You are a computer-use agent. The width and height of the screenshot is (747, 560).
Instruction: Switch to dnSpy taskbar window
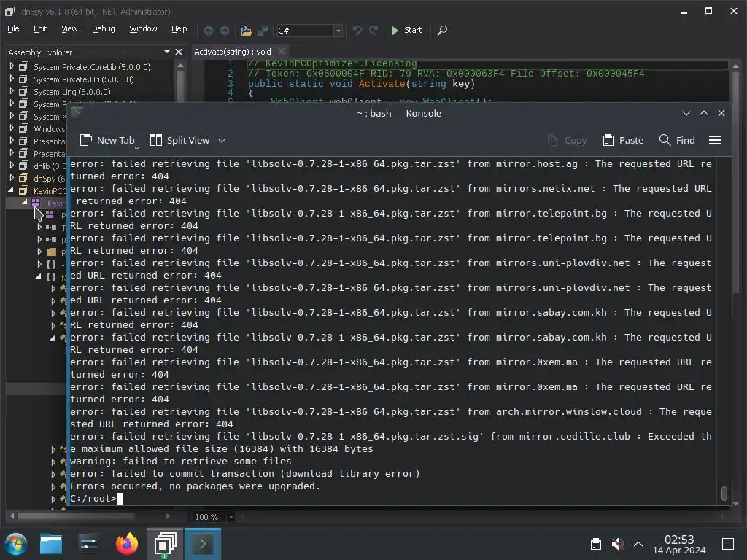tap(165, 544)
